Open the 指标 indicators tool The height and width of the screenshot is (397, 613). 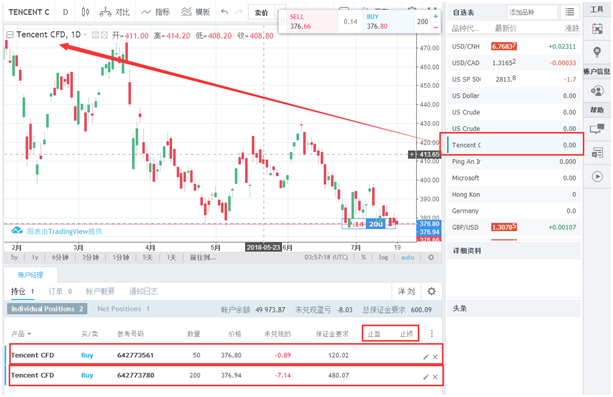pyautogui.click(x=155, y=12)
